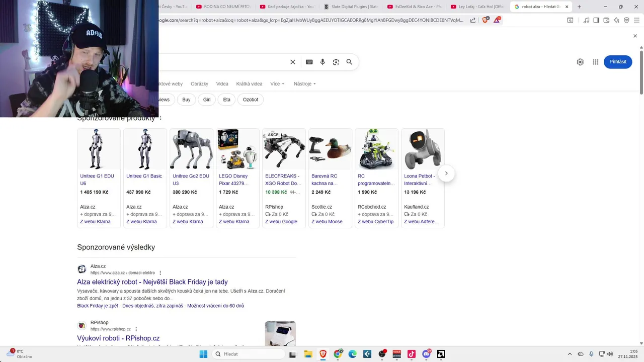Open 'Alza elektrický robot' Black Friday result
Screen dimensions: 644x362
[x=152, y=282]
